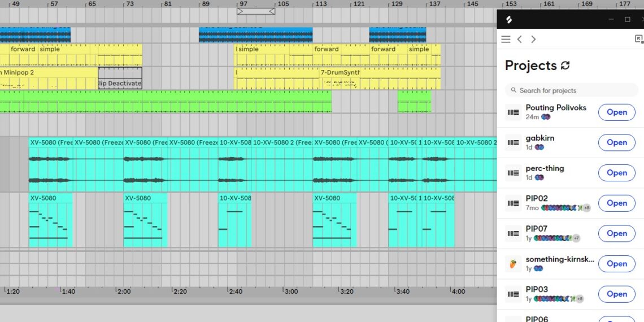Image resolution: width=644 pixels, height=322 pixels.
Task: Click the 4:00 mark in time ruler
Action: click(x=458, y=291)
